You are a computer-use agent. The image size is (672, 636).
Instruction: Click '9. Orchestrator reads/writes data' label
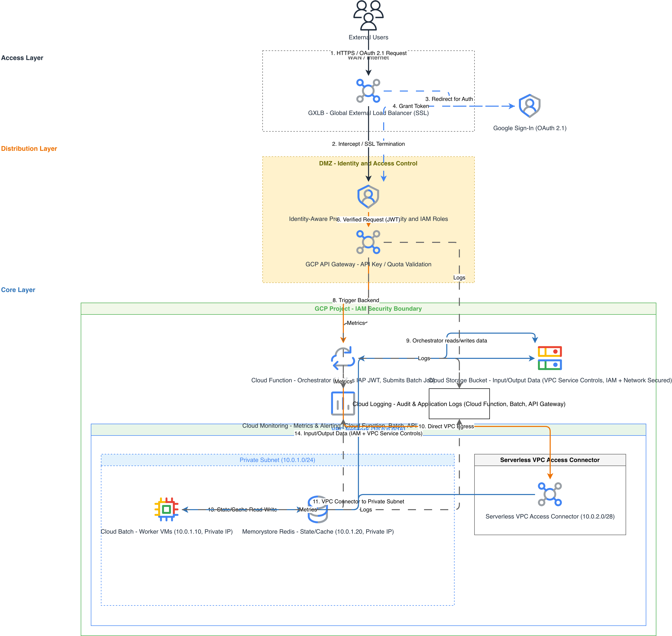click(446, 340)
